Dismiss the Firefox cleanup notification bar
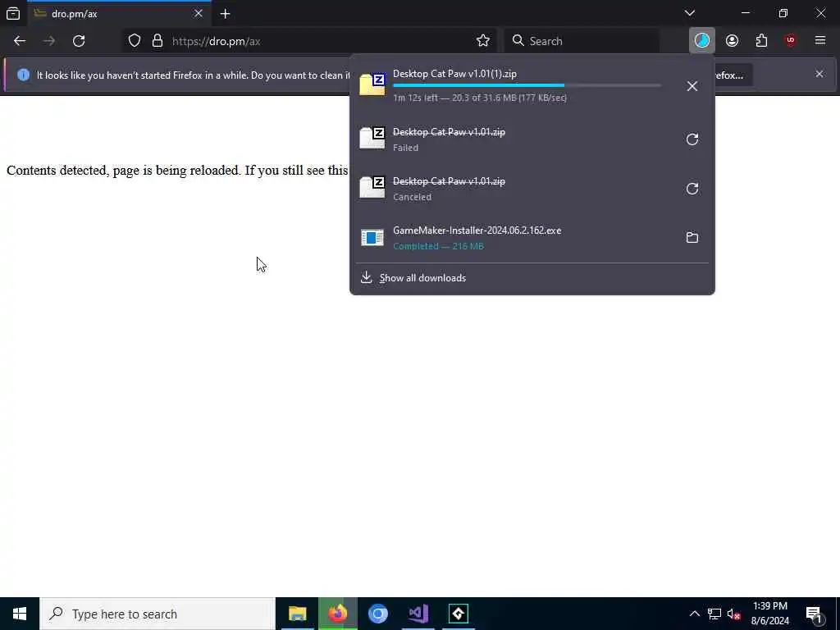Viewport: 840px width, 630px height. [819, 74]
